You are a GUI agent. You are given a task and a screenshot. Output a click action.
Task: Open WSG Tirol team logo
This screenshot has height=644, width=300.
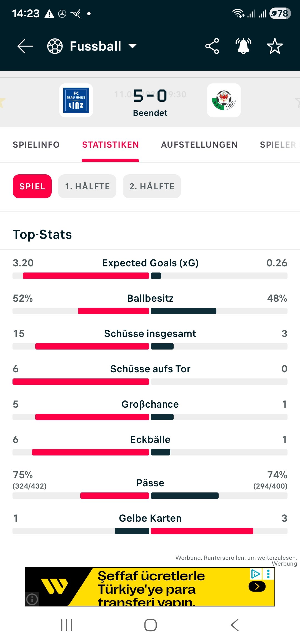tap(224, 100)
